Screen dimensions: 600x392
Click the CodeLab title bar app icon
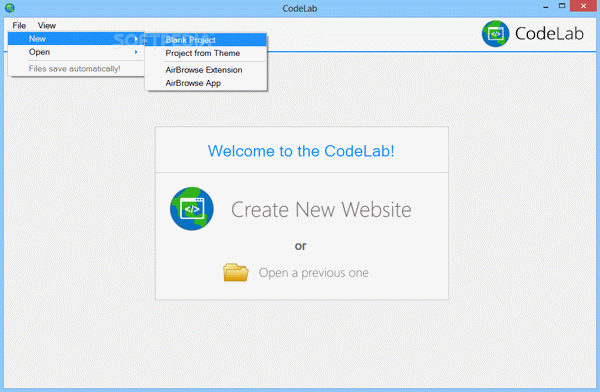click(x=10, y=8)
